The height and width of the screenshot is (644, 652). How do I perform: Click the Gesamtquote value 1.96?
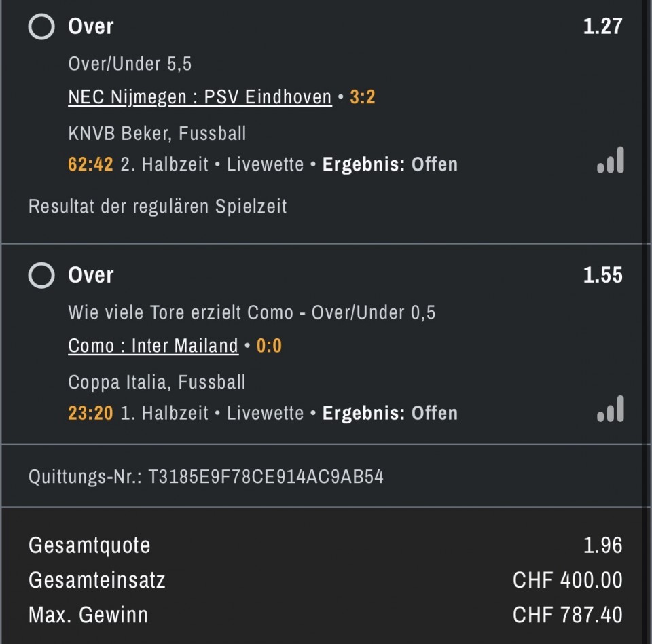[x=602, y=545]
